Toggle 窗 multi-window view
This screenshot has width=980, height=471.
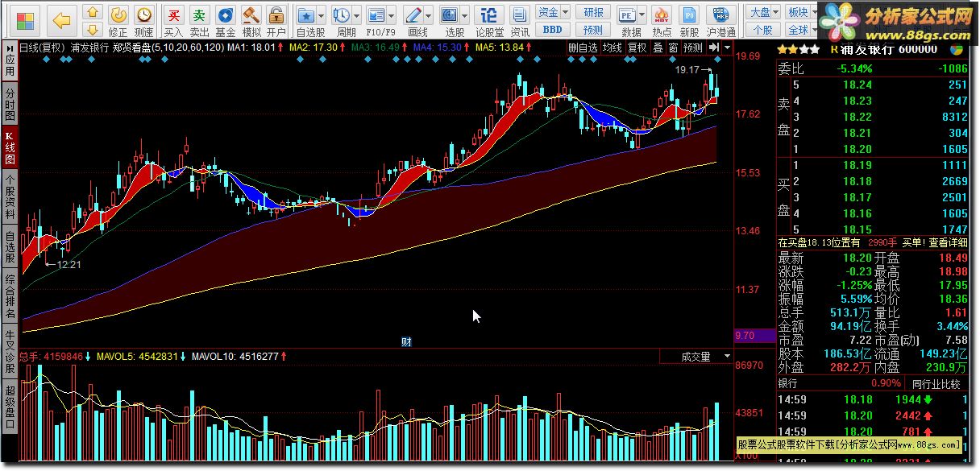[x=673, y=48]
